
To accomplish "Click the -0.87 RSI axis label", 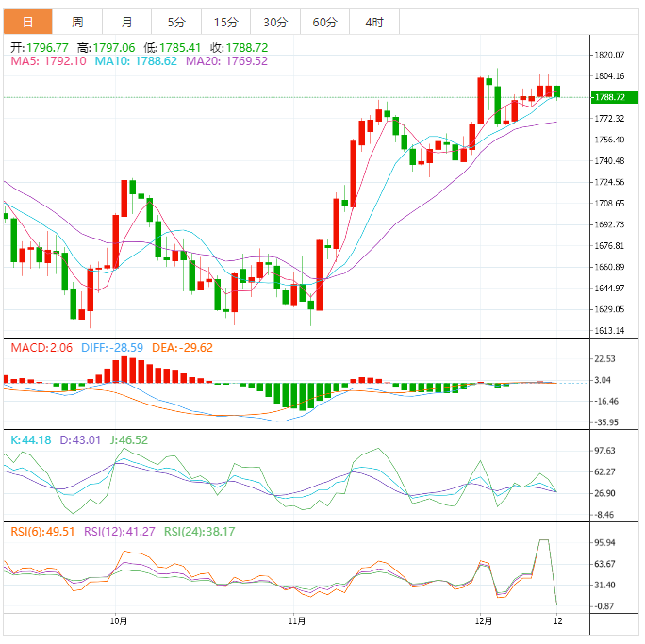I will pos(604,606).
